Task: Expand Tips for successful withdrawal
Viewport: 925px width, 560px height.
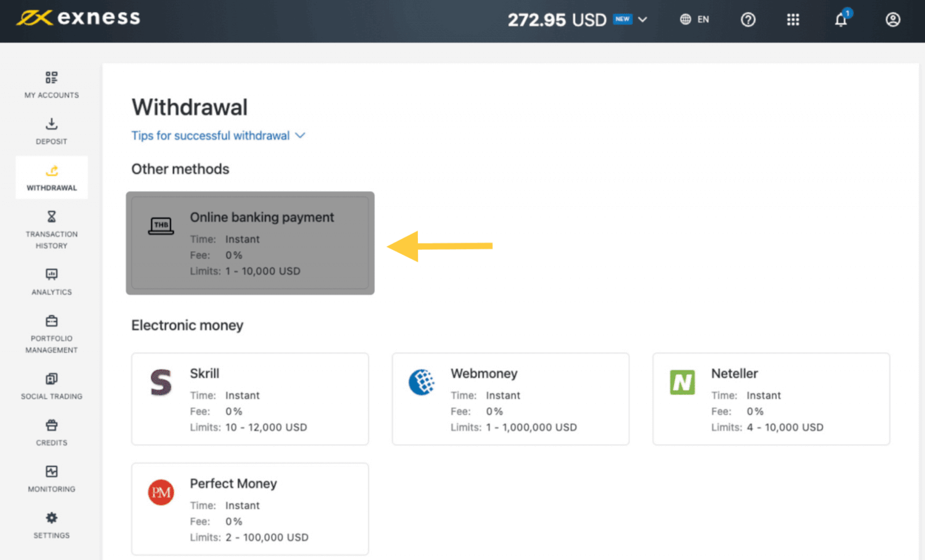Action: [218, 136]
